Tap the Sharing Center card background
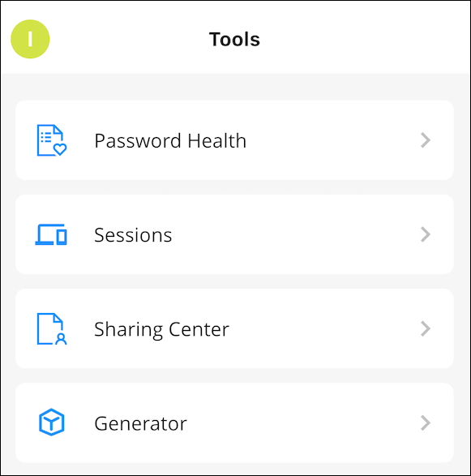471x476 pixels. 234,328
